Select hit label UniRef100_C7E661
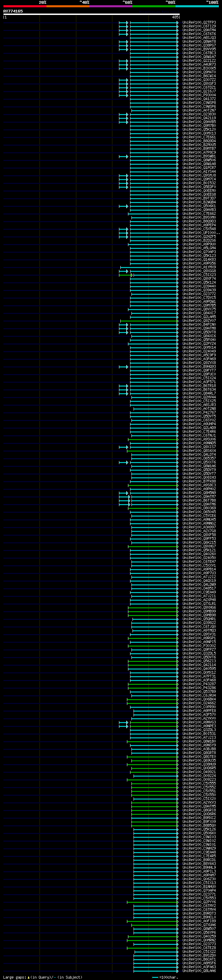Image resolution: width=222 pixels, height=980 pixels. point(199,137)
